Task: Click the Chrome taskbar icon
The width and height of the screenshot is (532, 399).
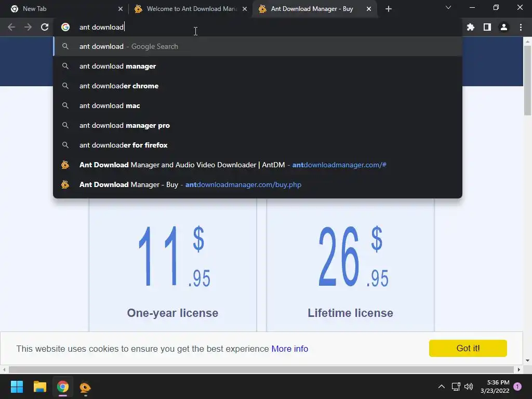Action: (x=63, y=387)
